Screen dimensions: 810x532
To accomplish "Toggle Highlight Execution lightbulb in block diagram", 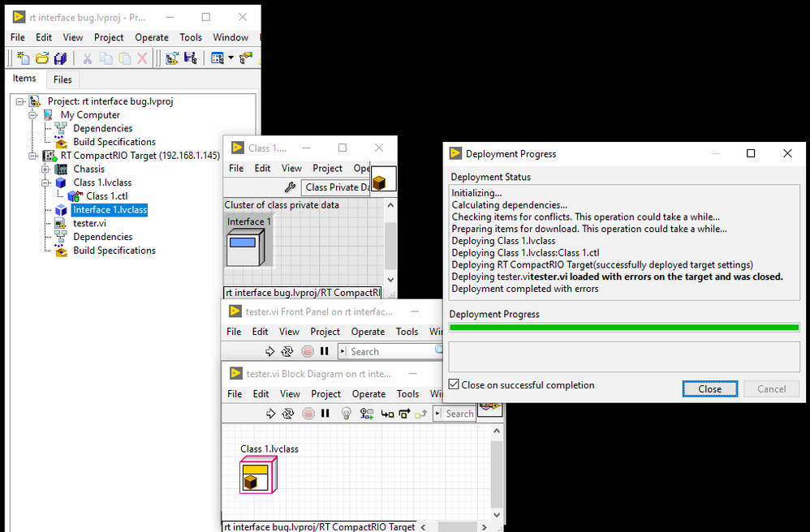I will [x=346, y=414].
